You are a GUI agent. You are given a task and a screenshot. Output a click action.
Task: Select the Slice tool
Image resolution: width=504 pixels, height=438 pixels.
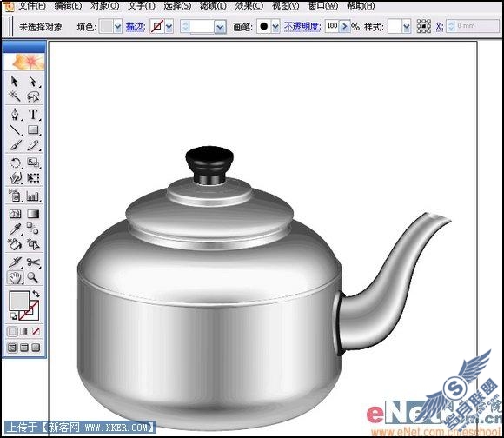pyautogui.click(x=15, y=262)
